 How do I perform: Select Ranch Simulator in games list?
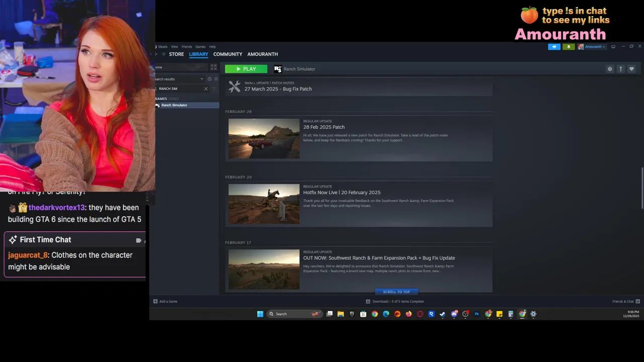click(x=186, y=105)
